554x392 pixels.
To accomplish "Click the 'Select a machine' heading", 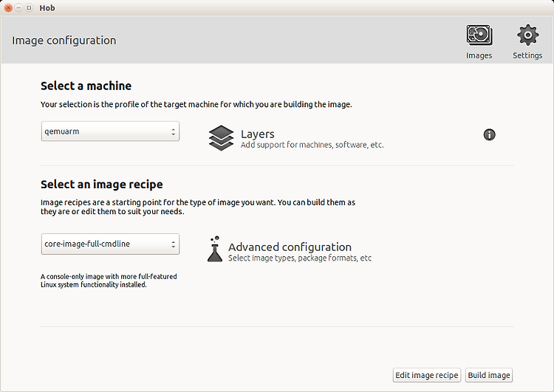I will tap(86, 86).
